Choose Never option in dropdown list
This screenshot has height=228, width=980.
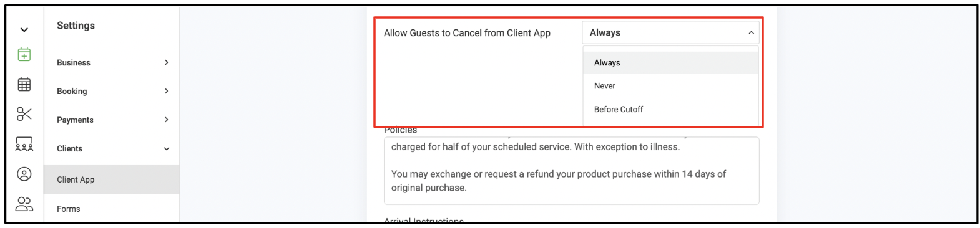[670, 86]
